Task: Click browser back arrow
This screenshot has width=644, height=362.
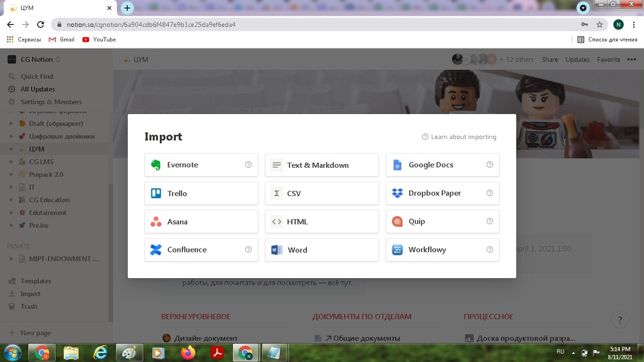Action: [x=10, y=25]
